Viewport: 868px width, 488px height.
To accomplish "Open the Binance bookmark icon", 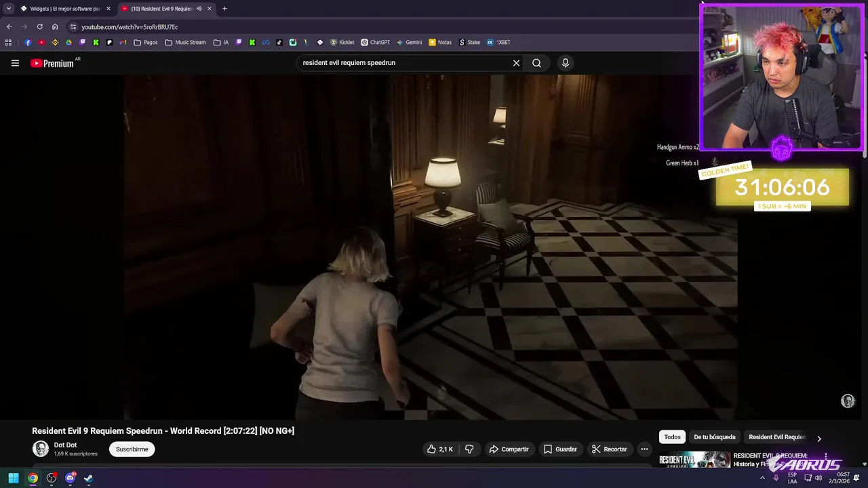I will tap(55, 42).
